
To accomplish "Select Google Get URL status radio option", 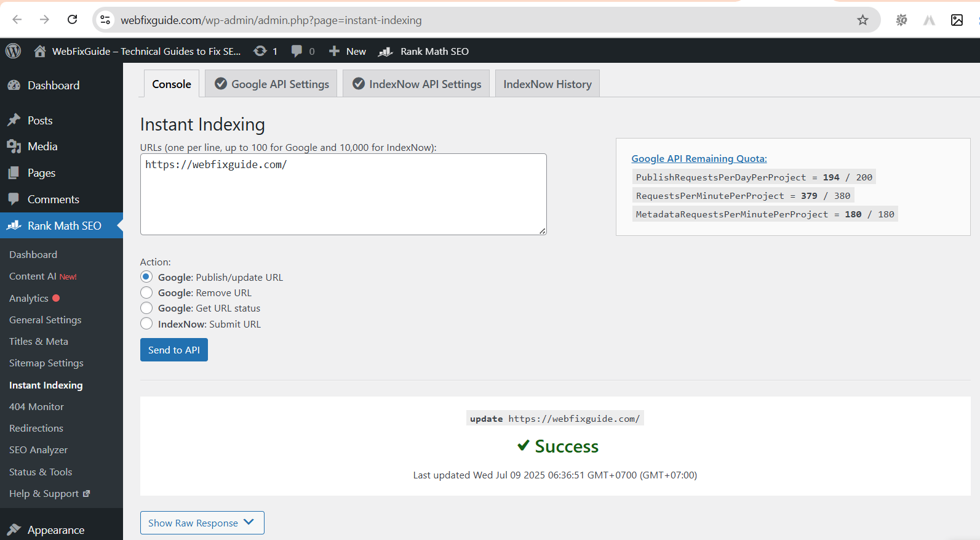I will click(x=146, y=308).
